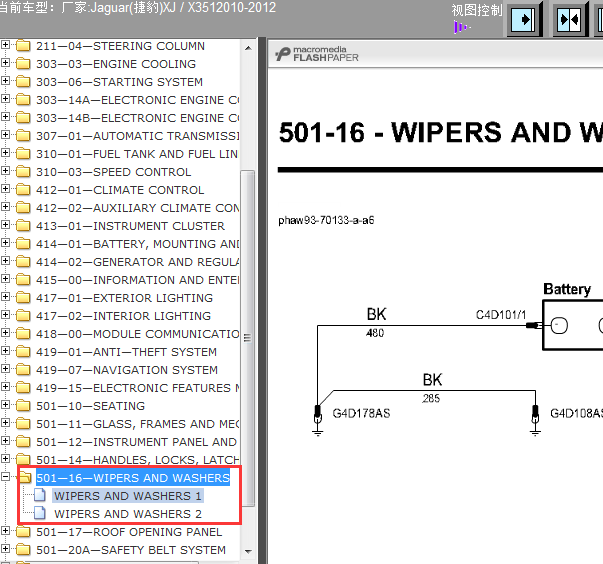Select 303-06 Starting System entry
Screen dimensions: 603x564
click(119, 82)
